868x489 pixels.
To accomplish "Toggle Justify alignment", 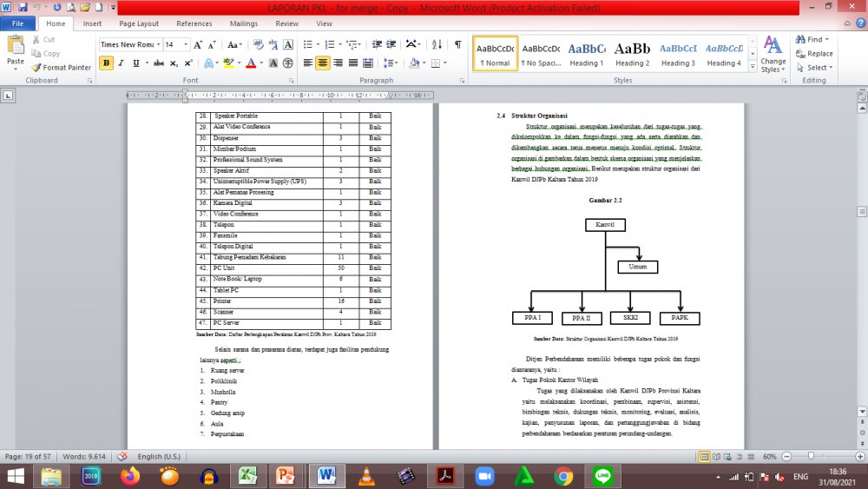I will (x=352, y=63).
